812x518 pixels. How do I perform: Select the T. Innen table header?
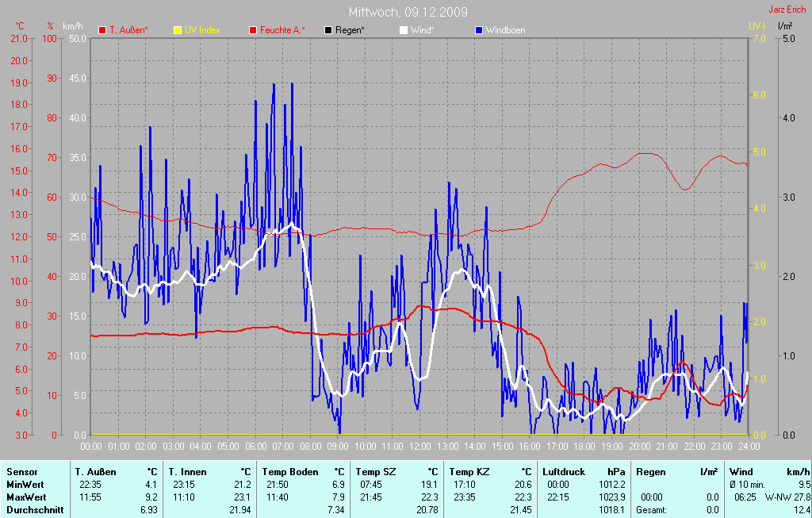coord(188,472)
